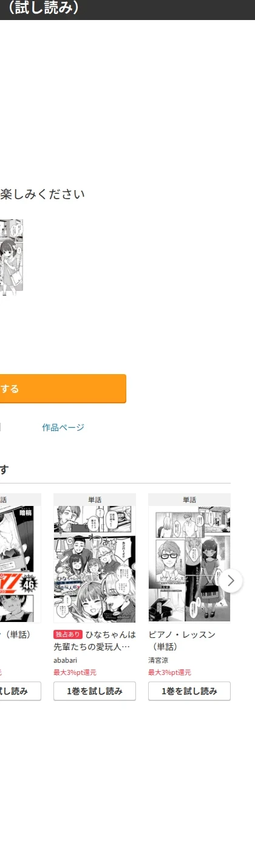Select author ababari

[x=66, y=660]
